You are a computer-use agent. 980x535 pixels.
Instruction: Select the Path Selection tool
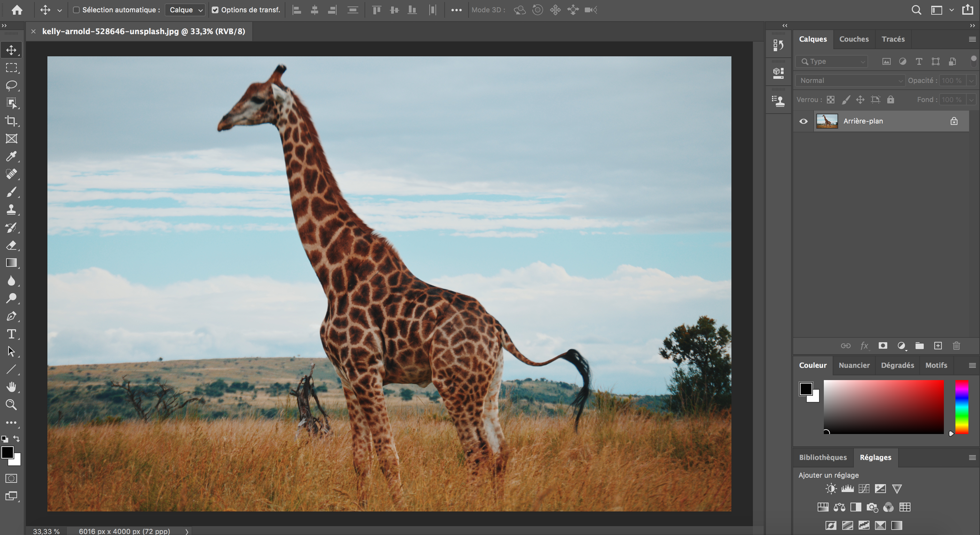click(x=11, y=351)
